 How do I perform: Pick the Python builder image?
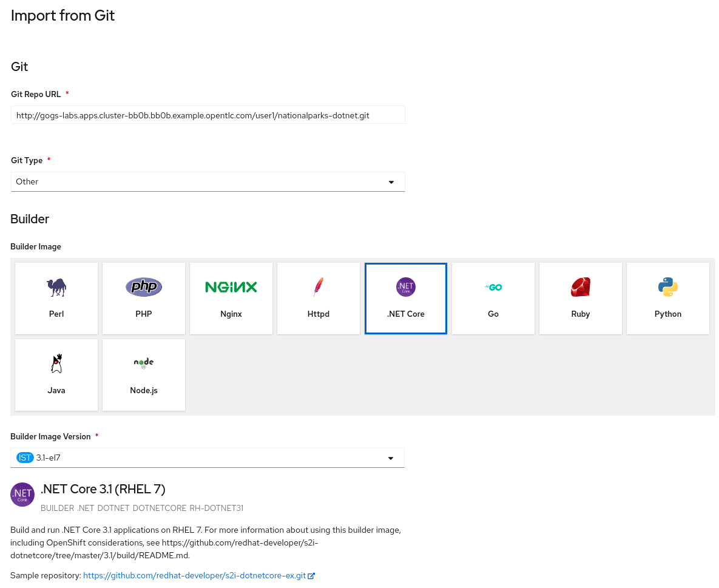[668, 299]
